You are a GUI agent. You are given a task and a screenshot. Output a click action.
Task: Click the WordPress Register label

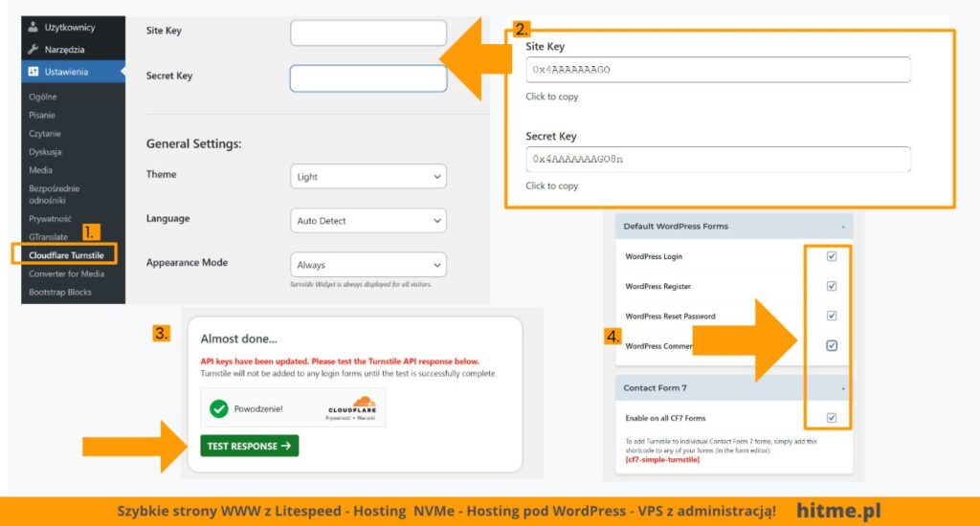pos(658,286)
